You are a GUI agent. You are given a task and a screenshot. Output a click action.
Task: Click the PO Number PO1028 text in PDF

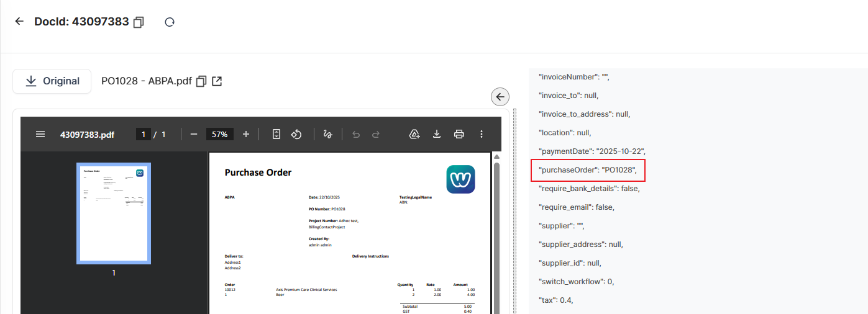(x=327, y=209)
